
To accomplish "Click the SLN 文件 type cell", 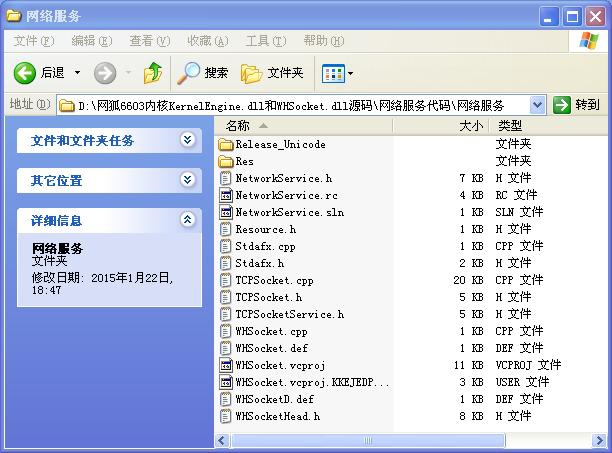I will coord(519,213).
